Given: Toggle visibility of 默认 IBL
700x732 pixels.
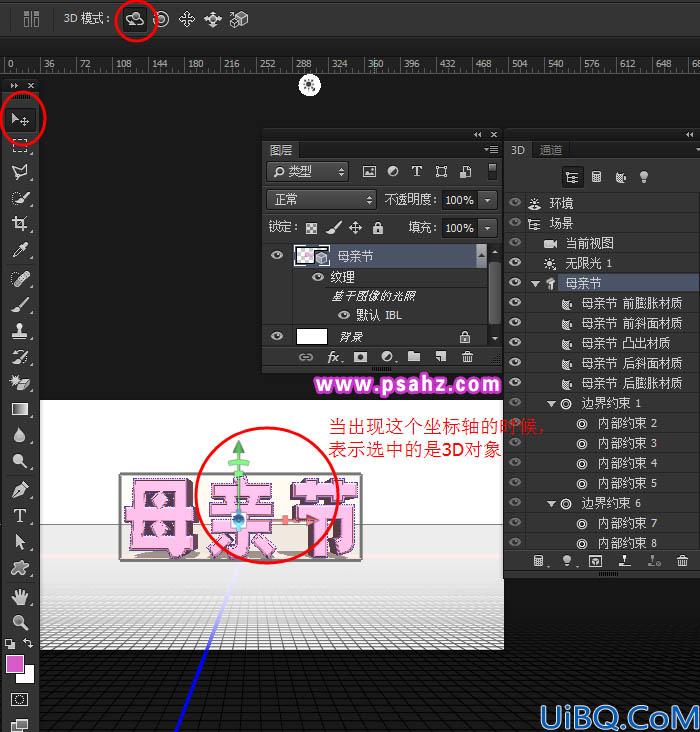Looking at the screenshot, I should (344, 315).
